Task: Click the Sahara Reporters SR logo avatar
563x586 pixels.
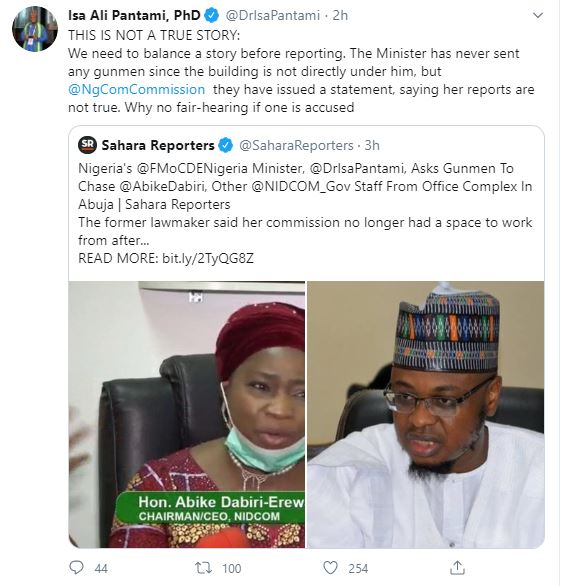Action: pyautogui.click(x=87, y=145)
